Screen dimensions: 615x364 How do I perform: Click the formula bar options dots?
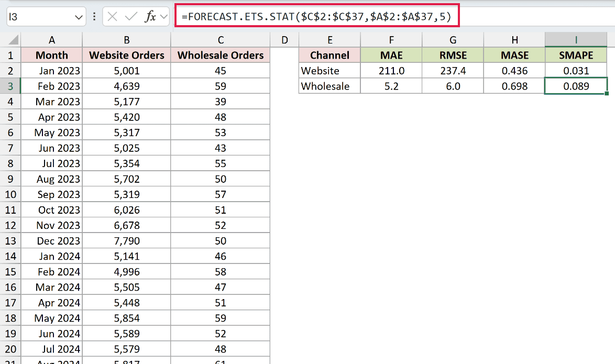94,16
